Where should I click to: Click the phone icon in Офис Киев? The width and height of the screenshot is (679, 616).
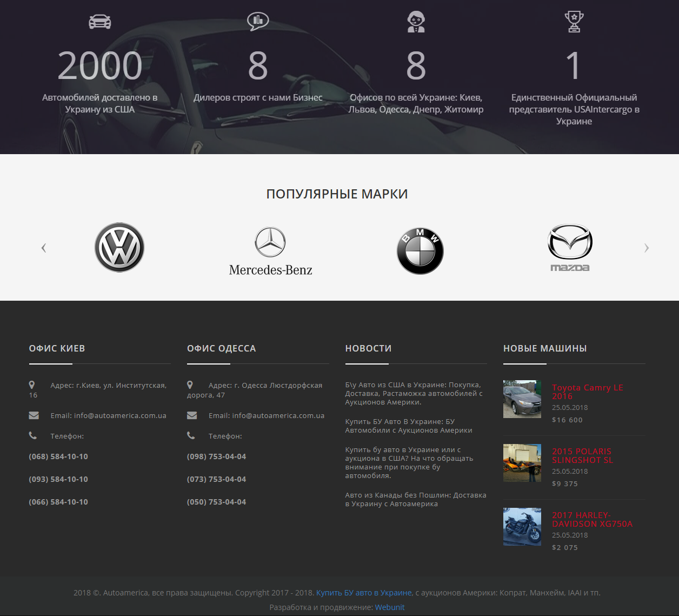point(33,435)
